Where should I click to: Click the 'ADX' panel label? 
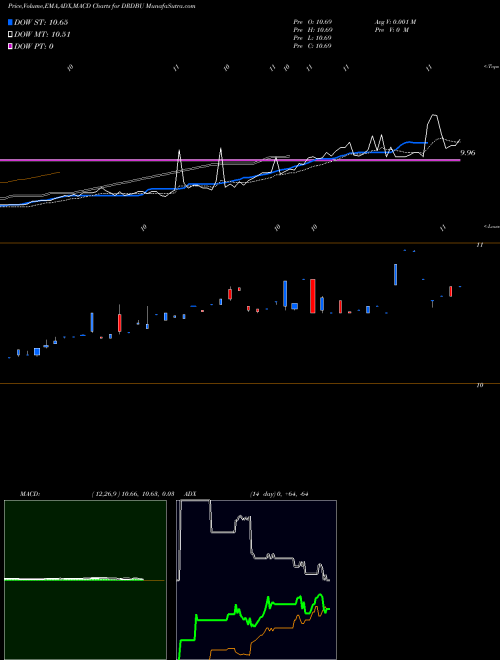coord(190,494)
